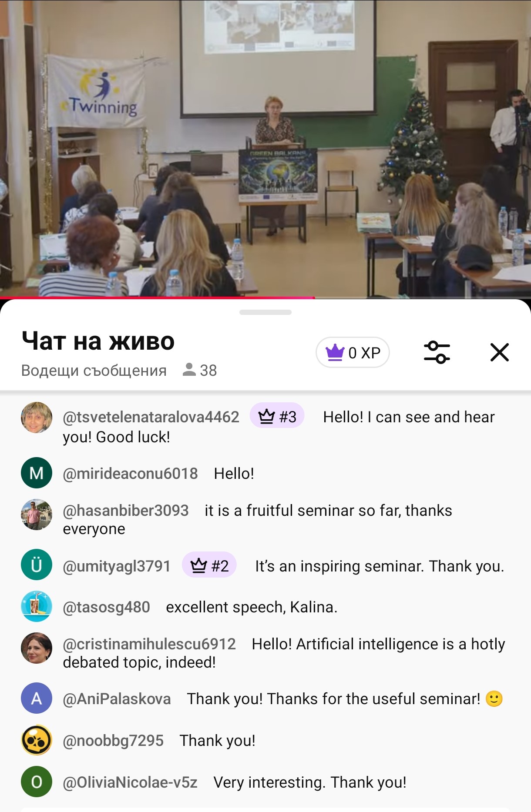Open cristinamihulescu6912's profile photo
Image resolution: width=531 pixels, height=812 pixels.
pos(37,648)
